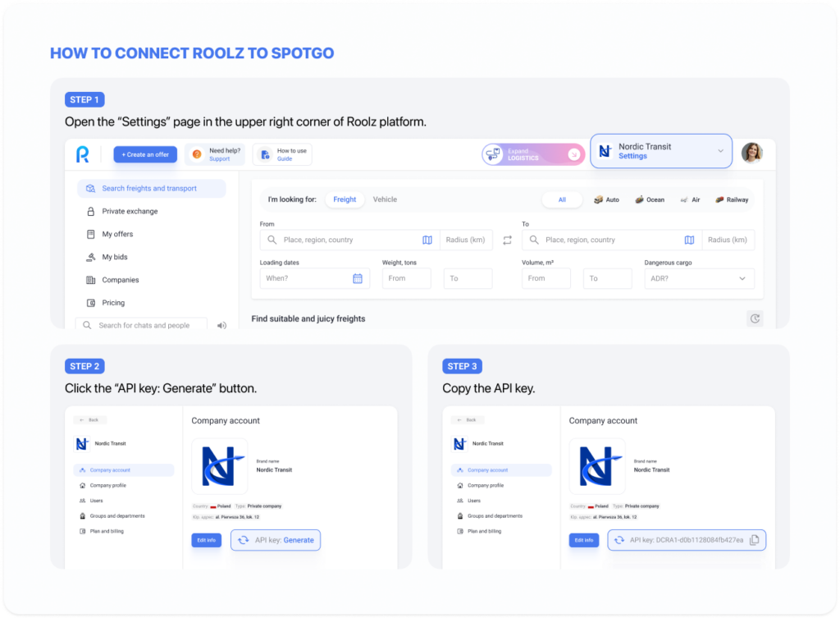Click the sound speaker icon near chat search

[x=221, y=325]
